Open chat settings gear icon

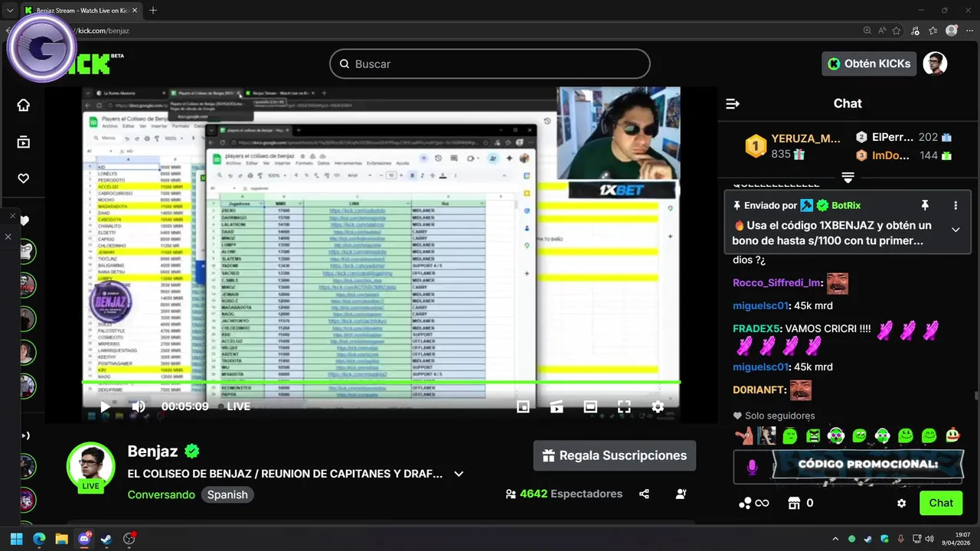[901, 503]
